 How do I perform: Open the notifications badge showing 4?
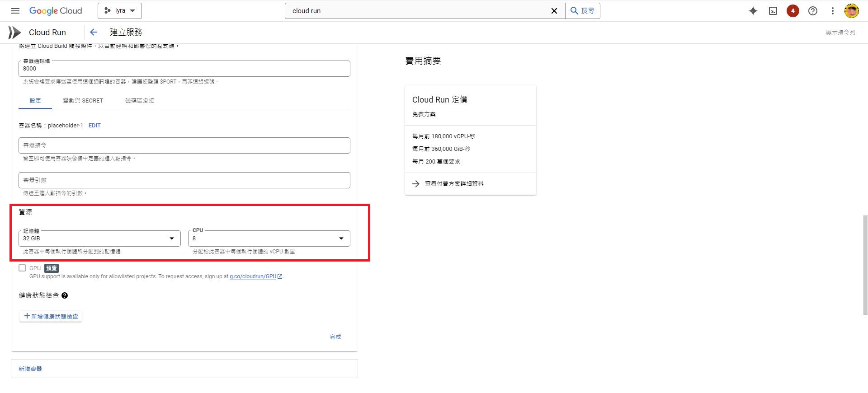click(793, 11)
